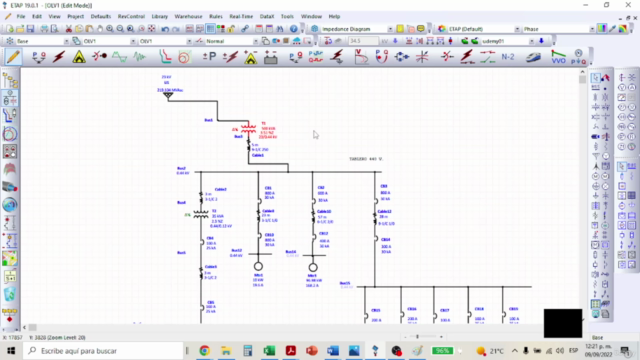The image size is (640, 360).
Task: Toggle the grid display icon
Action: 210,29
